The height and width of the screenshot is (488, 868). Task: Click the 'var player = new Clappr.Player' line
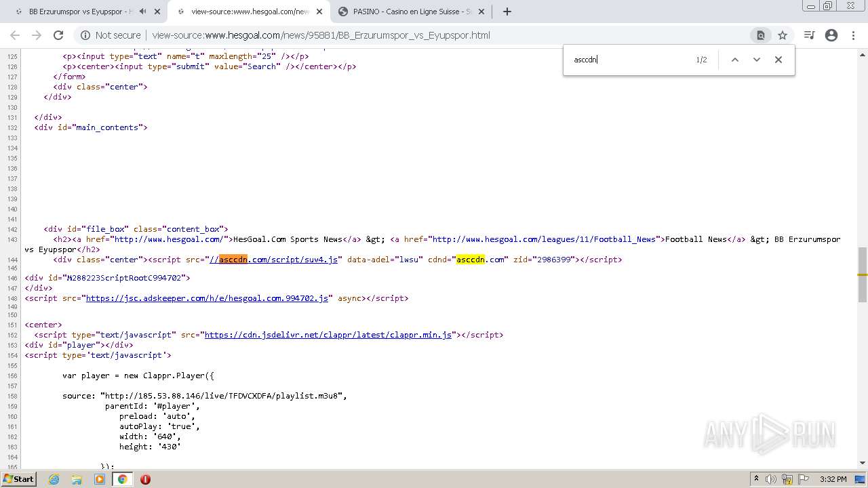(x=138, y=375)
